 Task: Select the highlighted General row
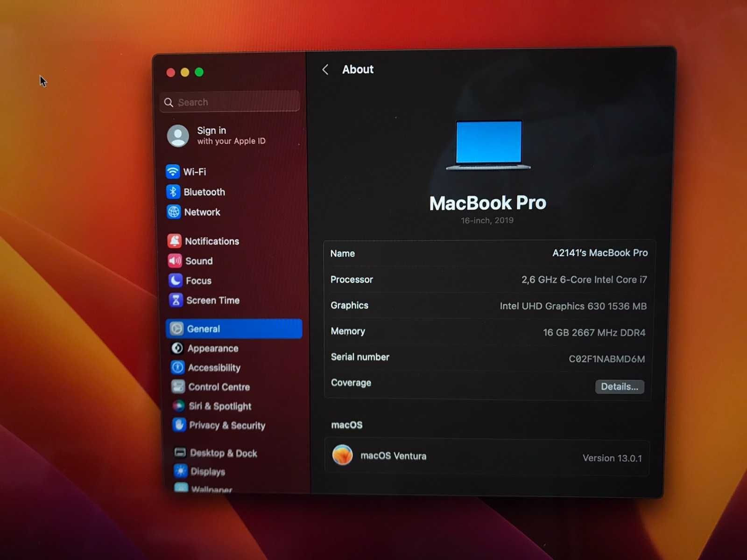tap(234, 329)
